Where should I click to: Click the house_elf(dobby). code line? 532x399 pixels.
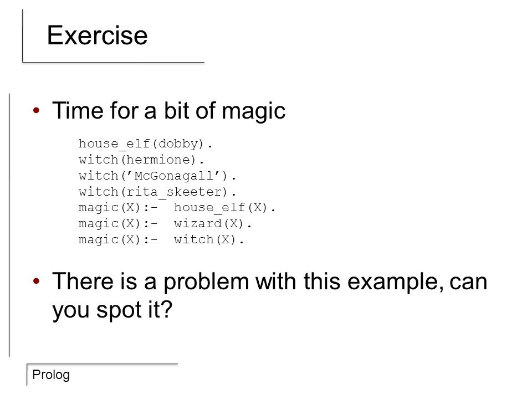point(145,144)
